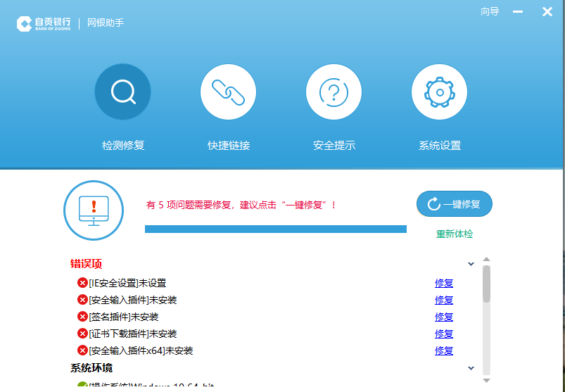This screenshot has width=565, height=392.
Task: Open the 系统设置 gear icon
Action: 439,91
